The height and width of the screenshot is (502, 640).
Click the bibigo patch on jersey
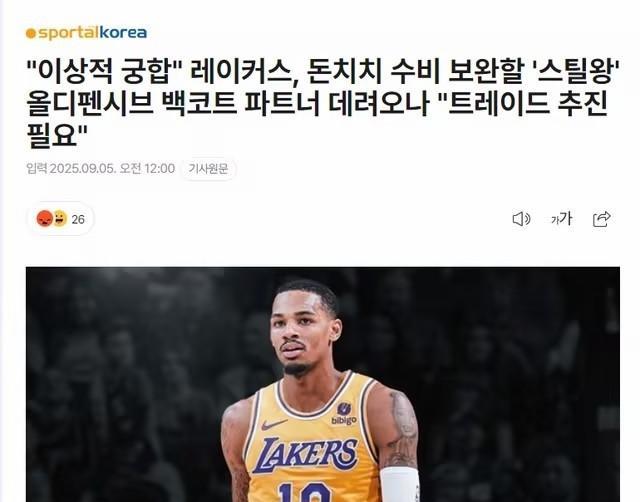(x=344, y=413)
